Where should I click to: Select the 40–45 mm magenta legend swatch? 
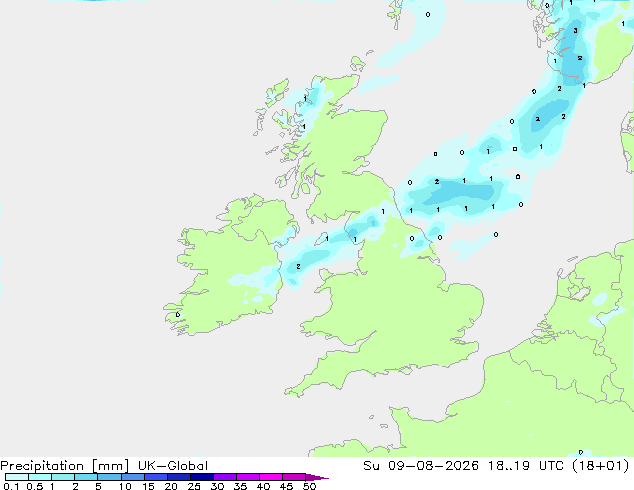[271, 477]
